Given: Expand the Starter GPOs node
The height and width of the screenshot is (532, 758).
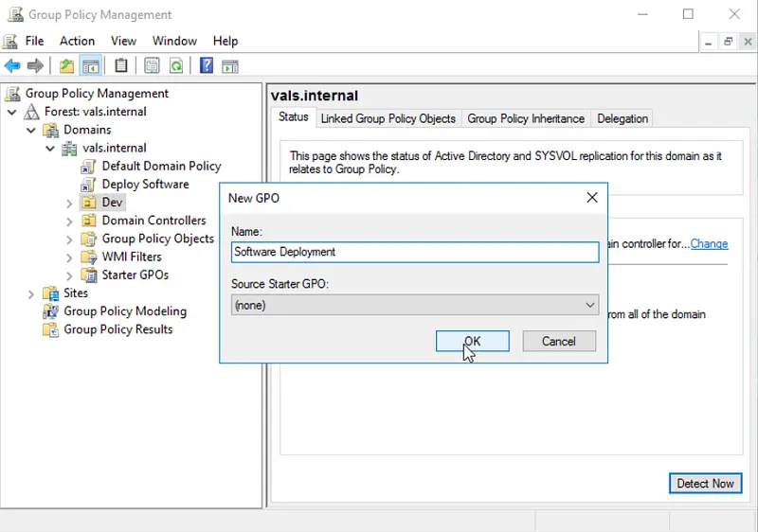Looking at the screenshot, I should (x=69, y=276).
